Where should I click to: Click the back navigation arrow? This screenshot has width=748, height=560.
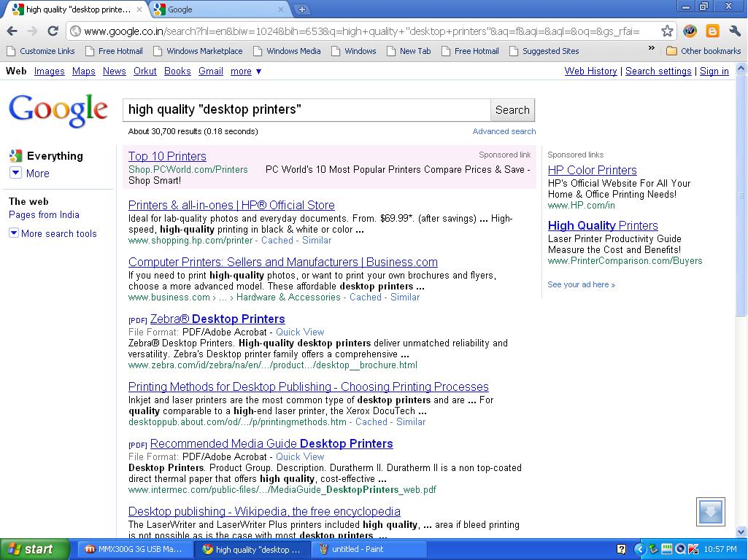point(12,32)
